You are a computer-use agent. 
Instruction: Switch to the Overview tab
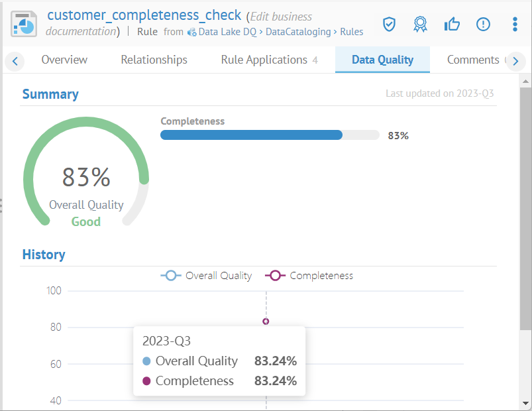point(64,60)
